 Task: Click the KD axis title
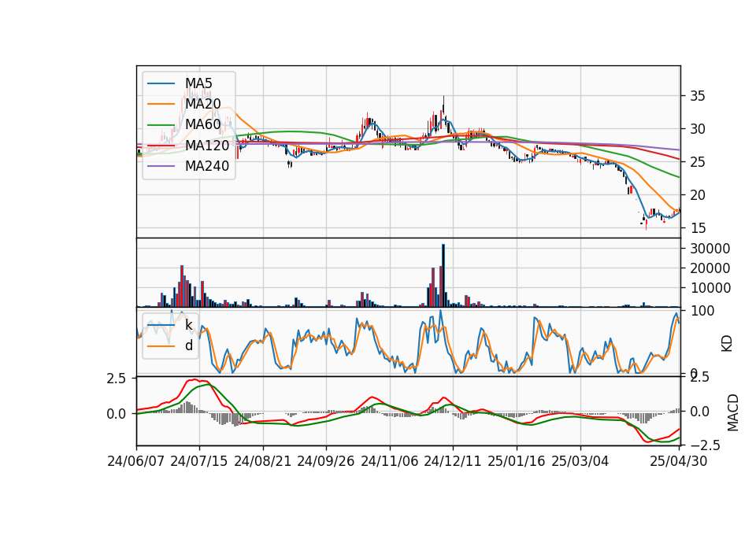pyautogui.click(x=727, y=344)
